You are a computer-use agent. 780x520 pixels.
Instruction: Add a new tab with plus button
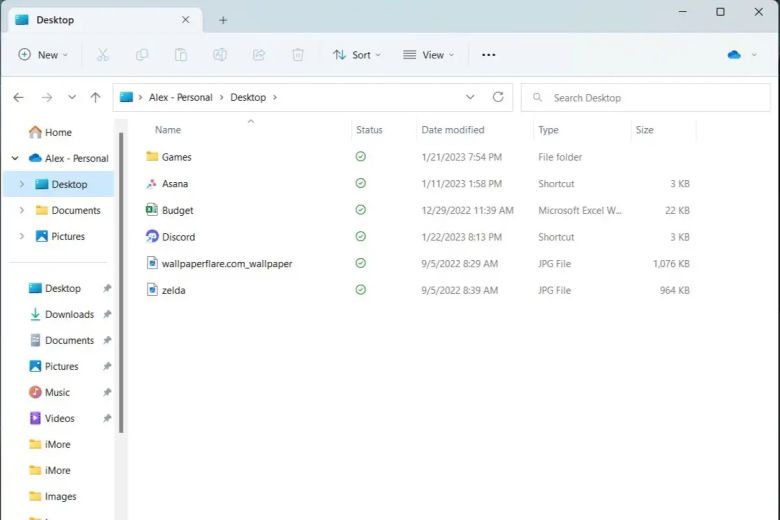point(223,20)
